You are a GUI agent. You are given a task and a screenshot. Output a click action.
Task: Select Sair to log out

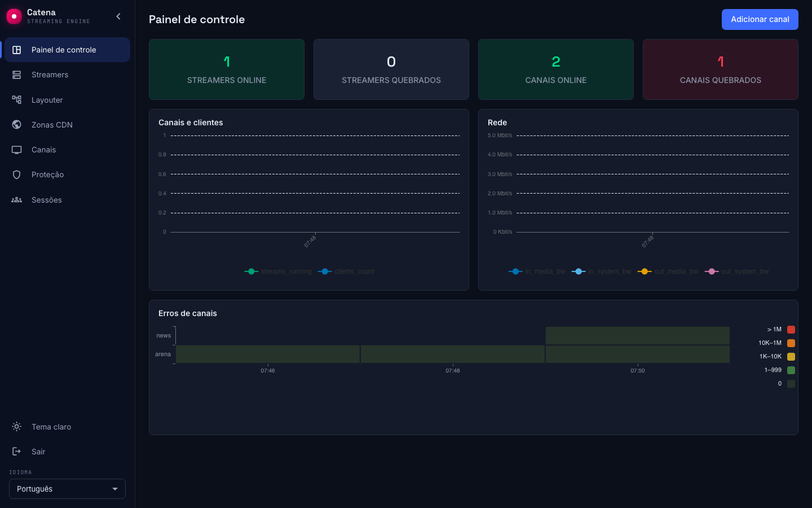tap(67, 452)
